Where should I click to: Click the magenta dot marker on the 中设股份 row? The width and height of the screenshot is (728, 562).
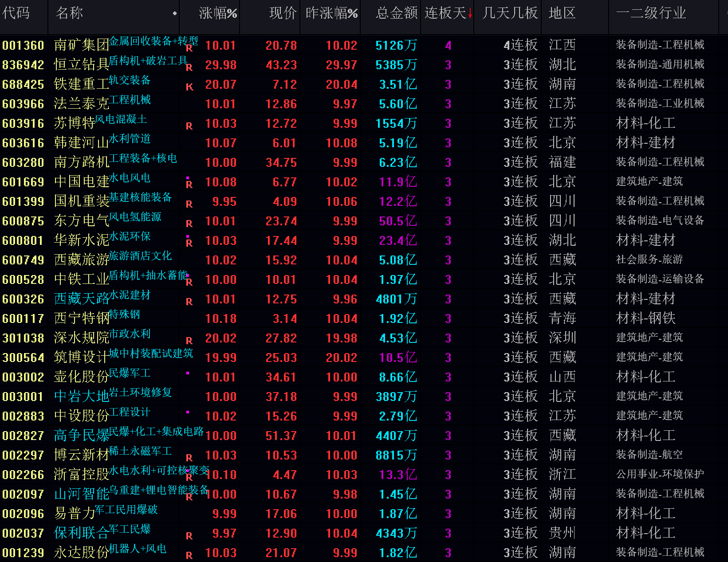click(188, 412)
